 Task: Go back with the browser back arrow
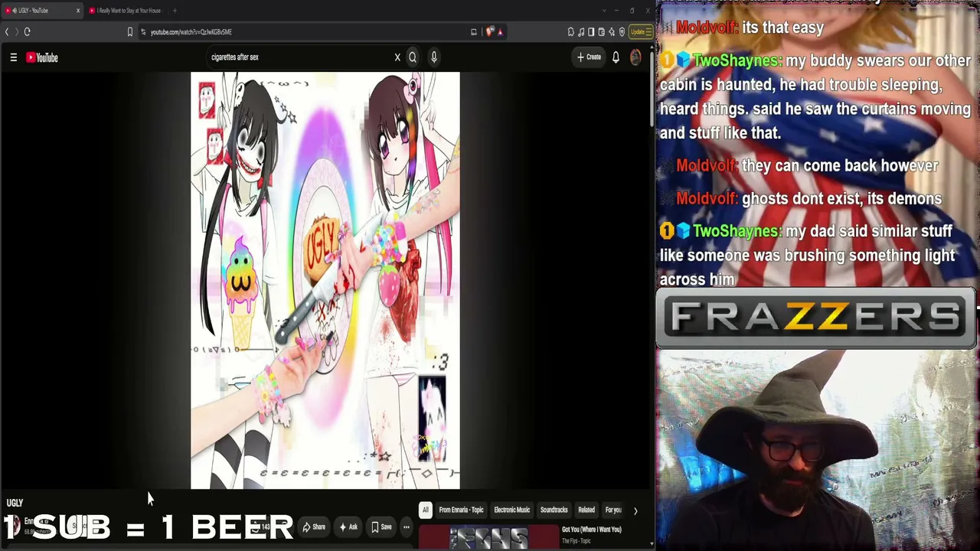pyautogui.click(x=7, y=32)
